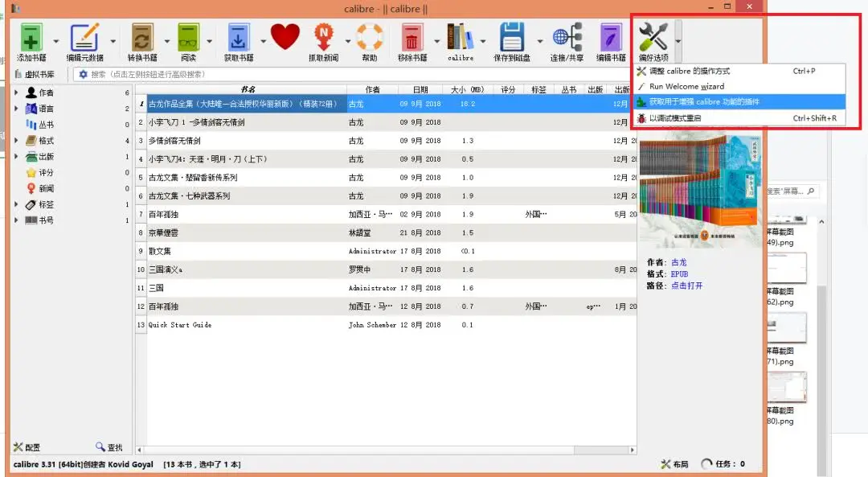Select the 多情剑客无情剑 row numbered 3

click(386, 141)
